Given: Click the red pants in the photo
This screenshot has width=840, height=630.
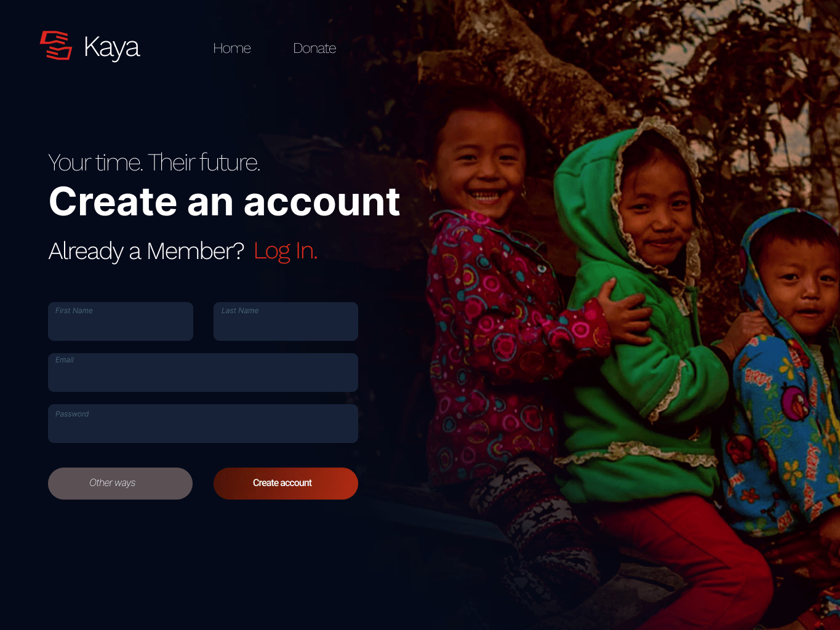Looking at the screenshot, I should tap(683, 554).
